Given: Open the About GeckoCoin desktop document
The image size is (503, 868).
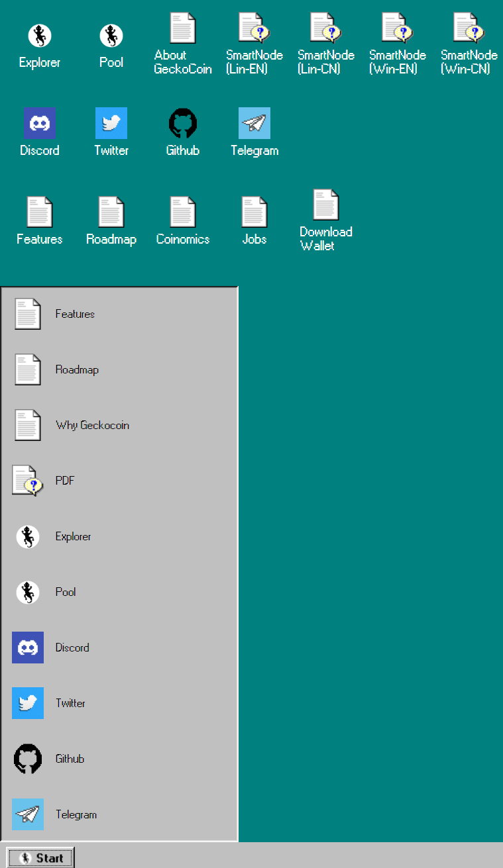Looking at the screenshot, I should click(183, 28).
